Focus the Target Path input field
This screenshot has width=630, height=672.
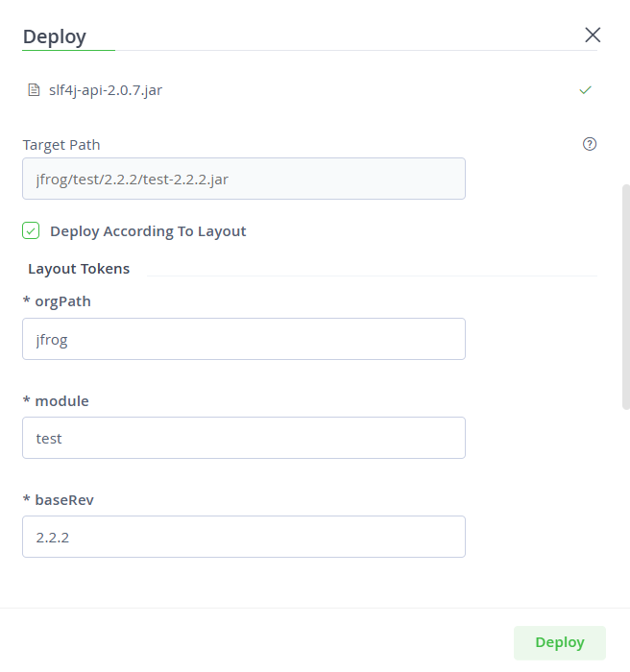pyautogui.click(x=244, y=179)
